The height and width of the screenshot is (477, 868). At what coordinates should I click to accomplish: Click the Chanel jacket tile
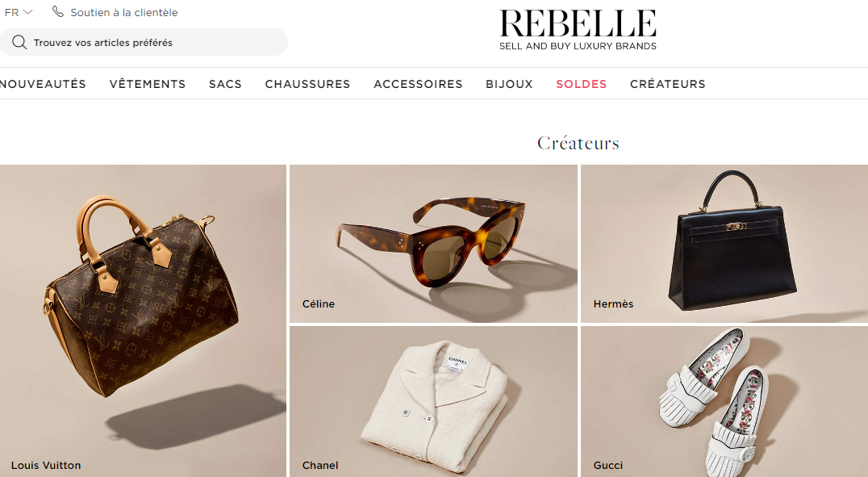tap(433, 402)
